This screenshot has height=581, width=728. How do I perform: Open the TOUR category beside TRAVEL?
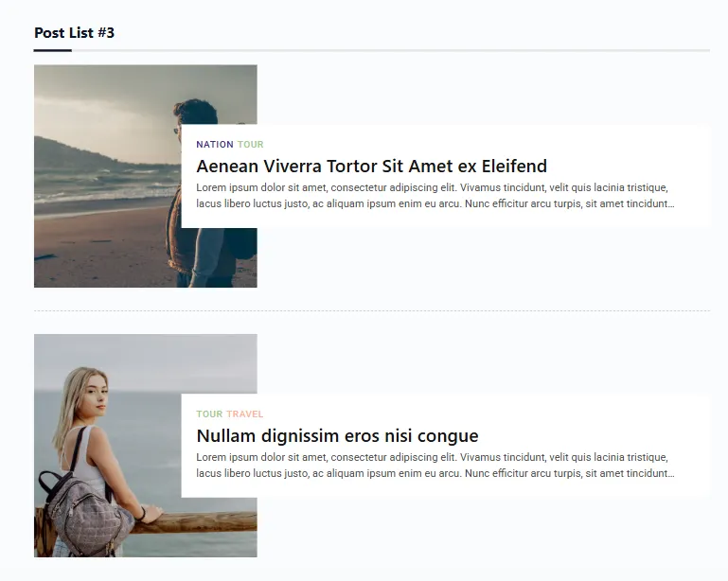pos(209,414)
